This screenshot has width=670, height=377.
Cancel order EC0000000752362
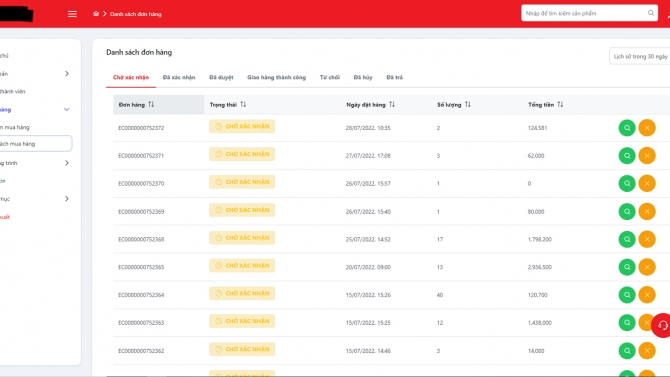(647, 350)
